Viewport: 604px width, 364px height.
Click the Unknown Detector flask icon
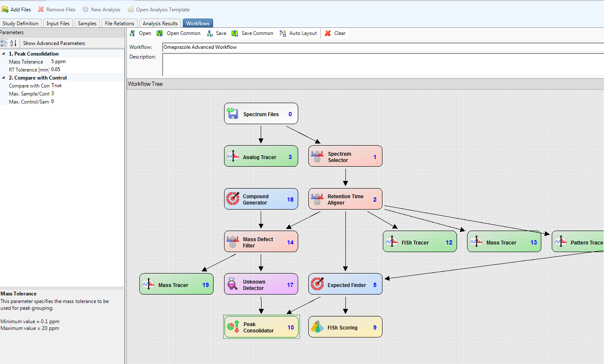coord(233,284)
